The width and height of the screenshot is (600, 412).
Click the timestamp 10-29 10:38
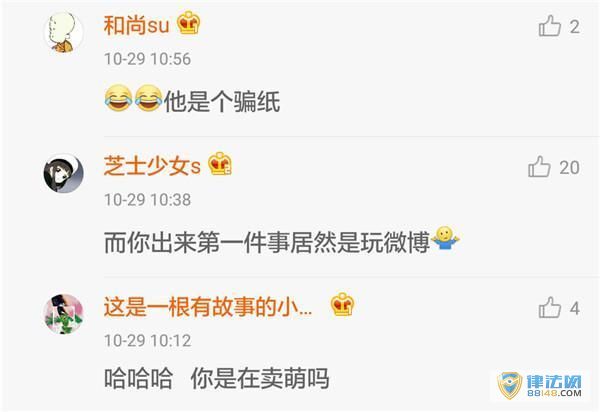click(x=147, y=200)
